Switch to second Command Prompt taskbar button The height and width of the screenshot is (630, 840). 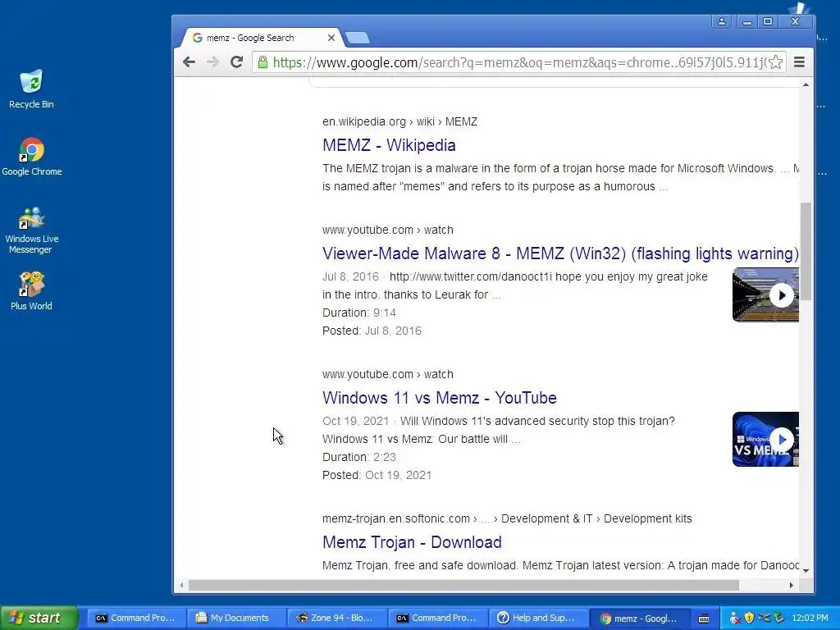tap(436, 618)
